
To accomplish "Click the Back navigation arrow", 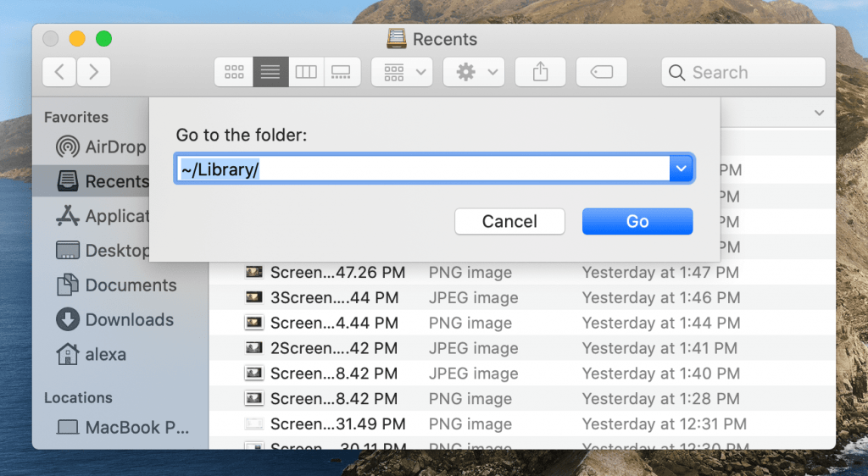I will (x=59, y=72).
